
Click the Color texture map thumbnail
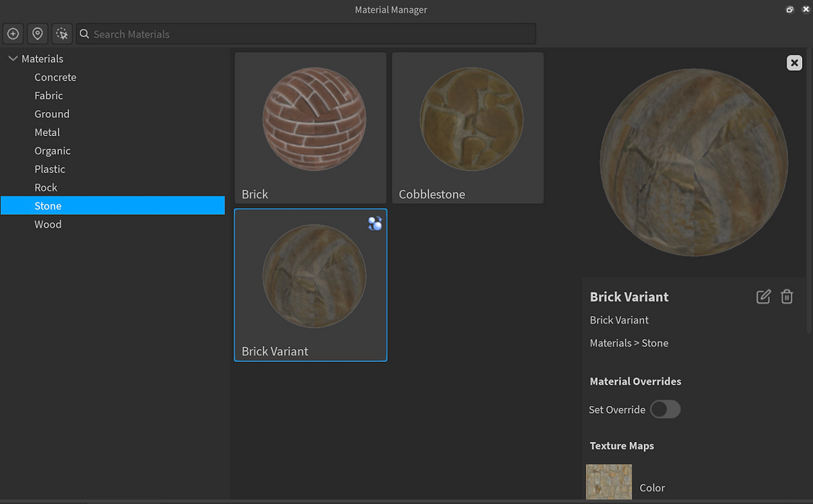point(609,481)
